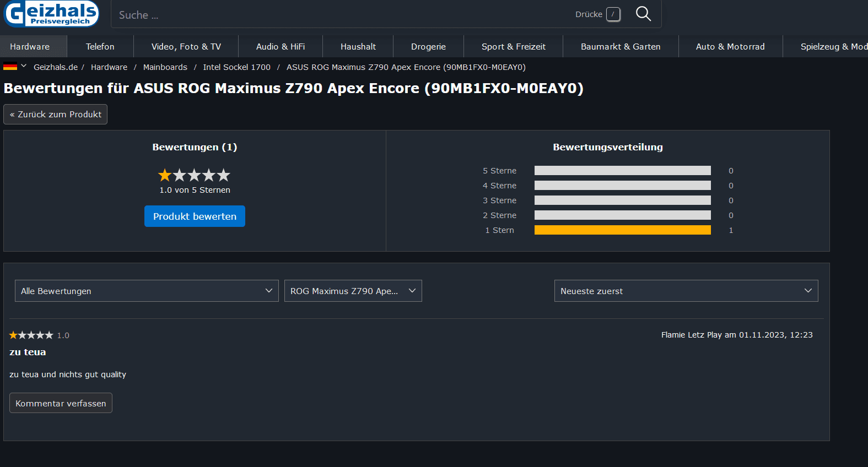868x467 pixels.
Task: Click the '1 Stern' label
Action: 499,230
